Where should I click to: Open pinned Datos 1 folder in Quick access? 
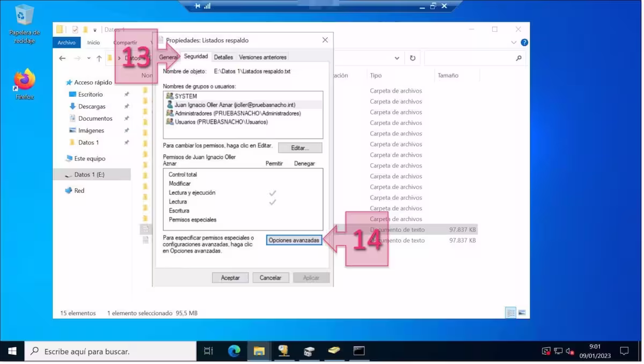point(89,142)
